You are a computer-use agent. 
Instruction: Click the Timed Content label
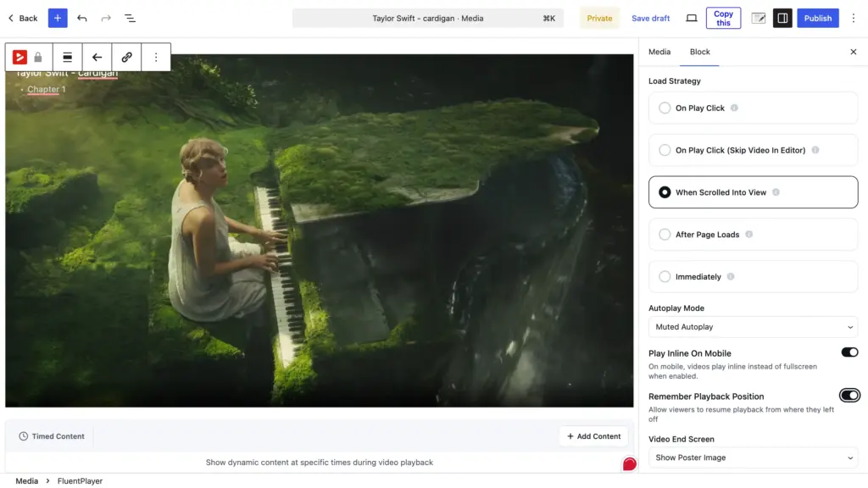pos(58,436)
